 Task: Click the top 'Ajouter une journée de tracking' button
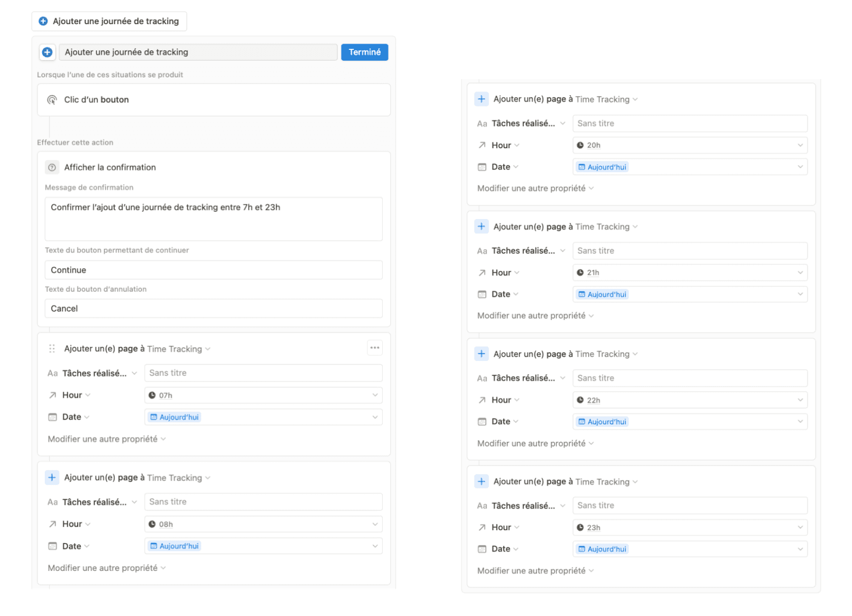click(109, 21)
